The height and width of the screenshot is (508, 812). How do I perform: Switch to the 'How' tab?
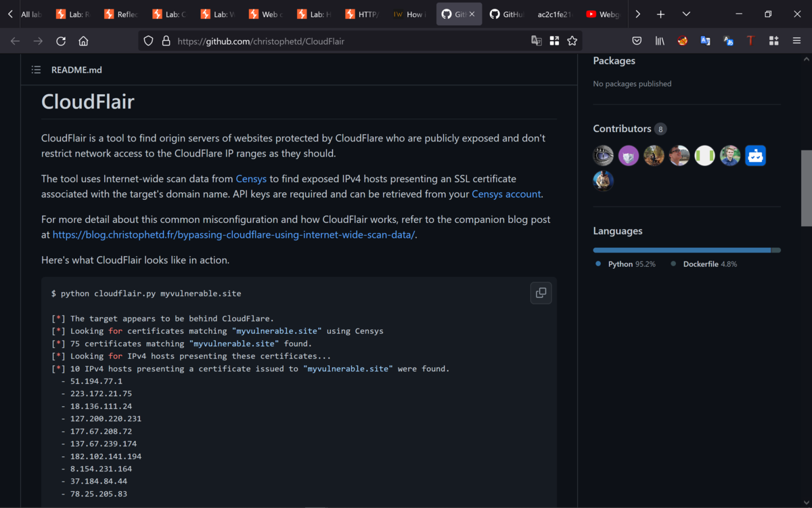pos(409,14)
